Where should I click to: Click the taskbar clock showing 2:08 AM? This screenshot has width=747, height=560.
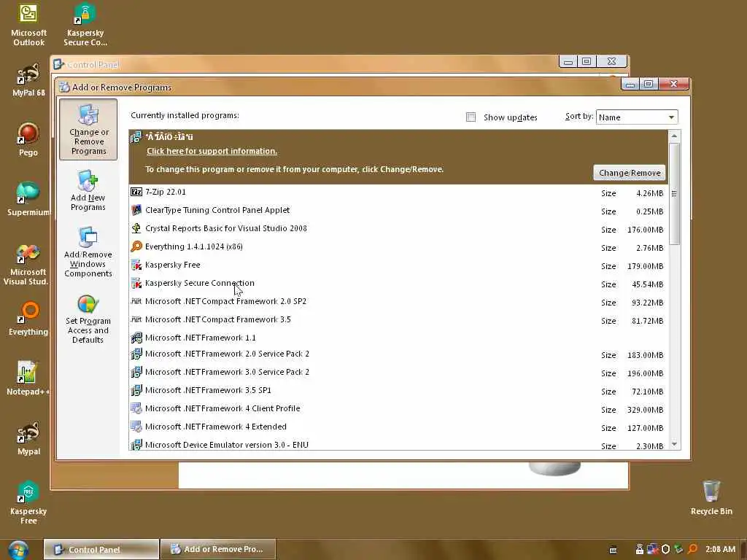(x=720, y=549)
